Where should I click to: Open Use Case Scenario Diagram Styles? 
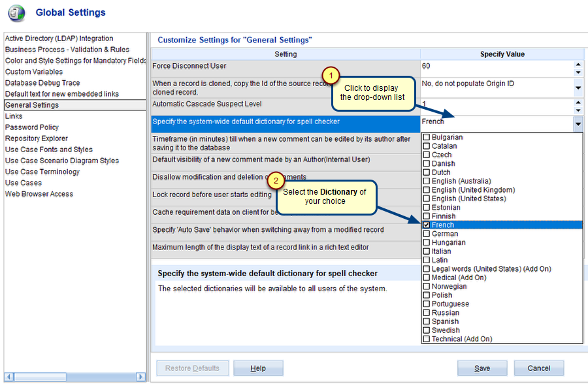coord(62,161)
